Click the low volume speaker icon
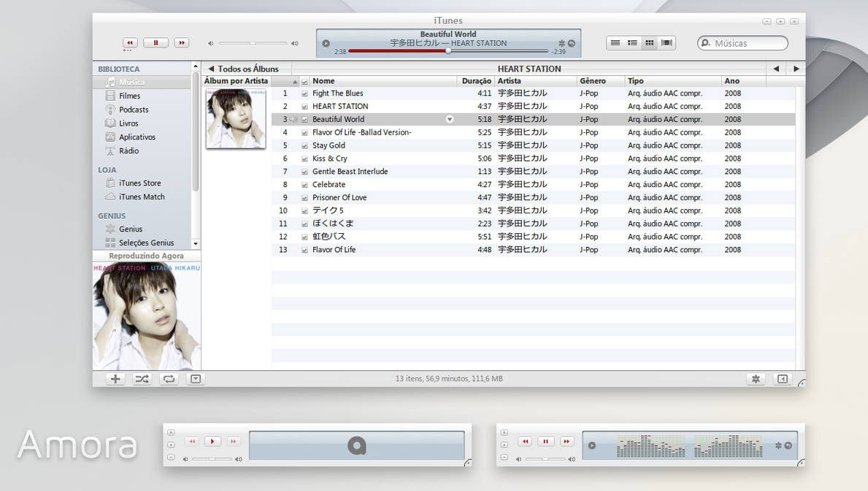This screenshot has height=491, width=868. (210, 43)
